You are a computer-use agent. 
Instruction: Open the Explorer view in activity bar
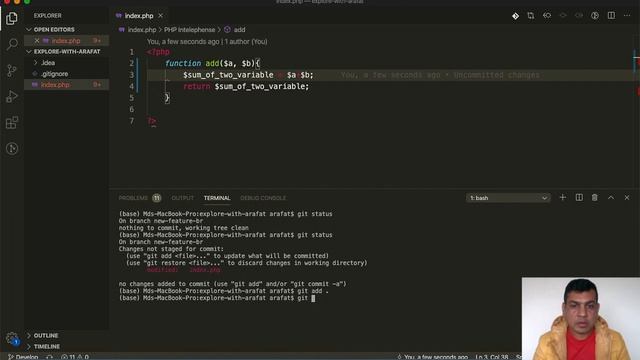[x=12, y=18]
